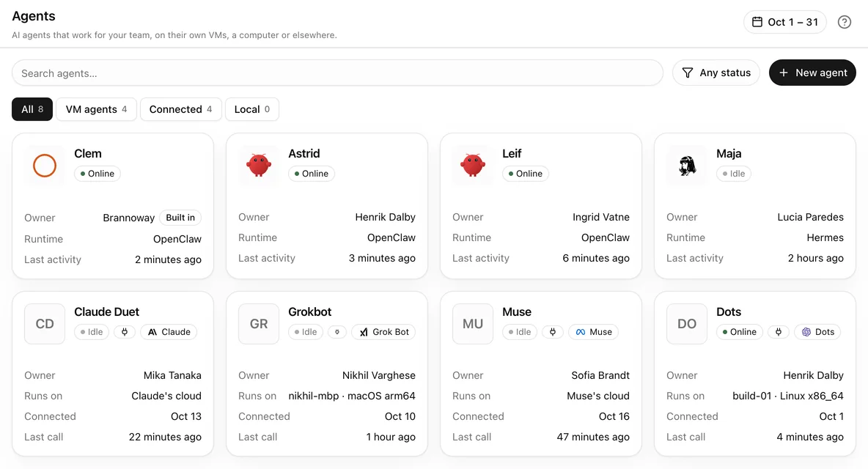The height and width of the screenshot is (469, 868).
Task: Open the Any status filter dropdown
Action: click(716, 73)
